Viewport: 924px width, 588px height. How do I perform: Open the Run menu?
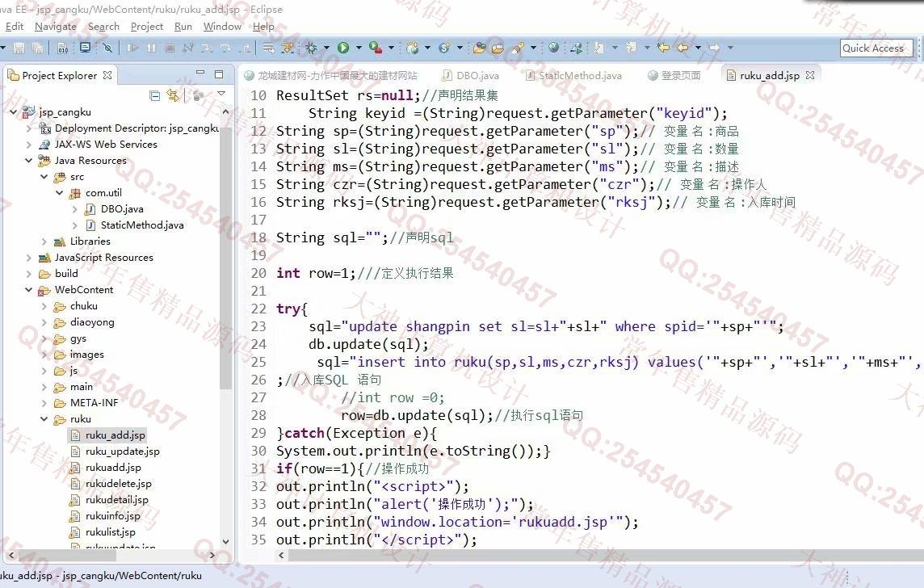[183, 27]
